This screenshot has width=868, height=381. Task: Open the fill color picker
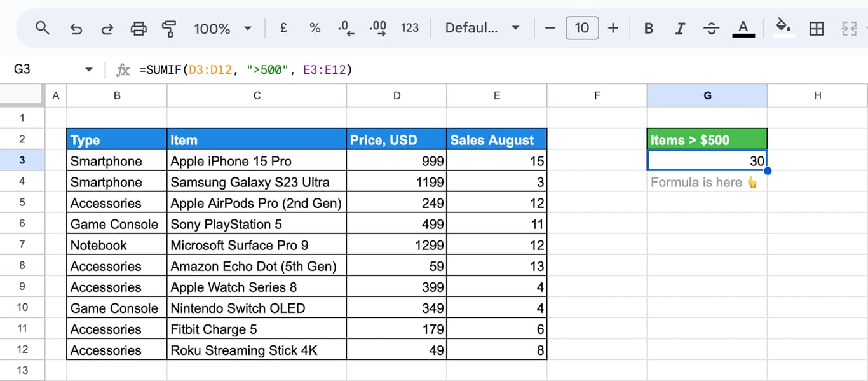click(783, 28)
